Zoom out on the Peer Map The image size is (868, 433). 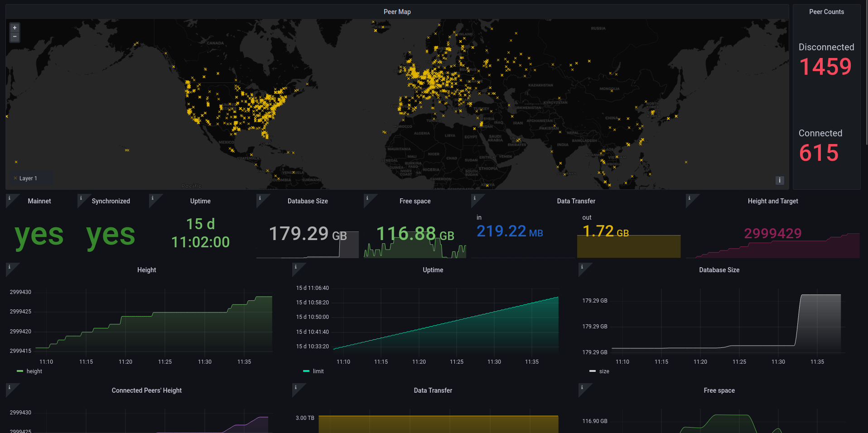click(14, 37)
